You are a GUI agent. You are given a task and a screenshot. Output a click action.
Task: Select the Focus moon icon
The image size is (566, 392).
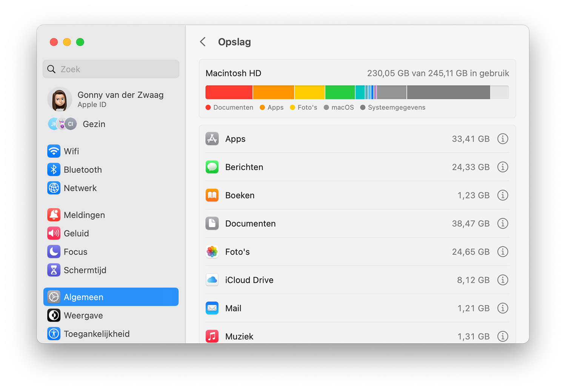[x=54, y=252]
